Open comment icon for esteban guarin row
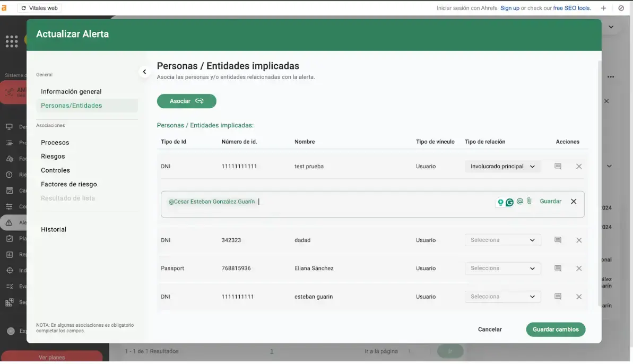The height and width of the screenshot is (364, 633). click(x=558, y=297)
